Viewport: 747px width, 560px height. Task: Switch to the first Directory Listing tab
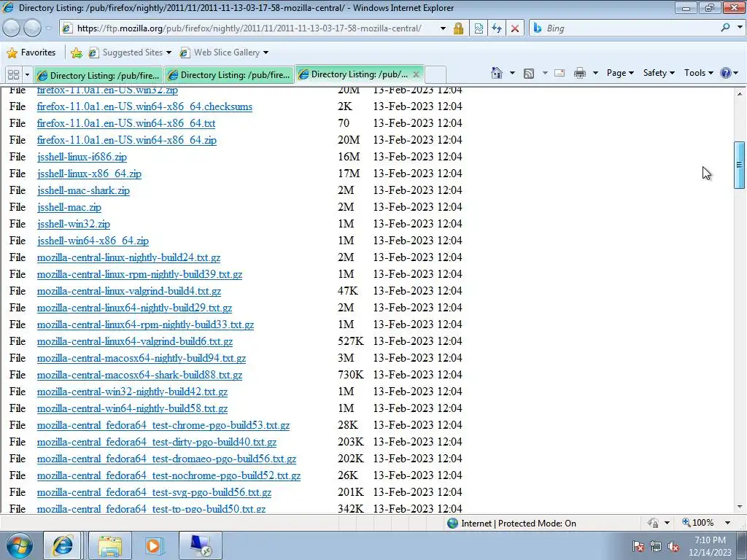(x=98, y=75)
